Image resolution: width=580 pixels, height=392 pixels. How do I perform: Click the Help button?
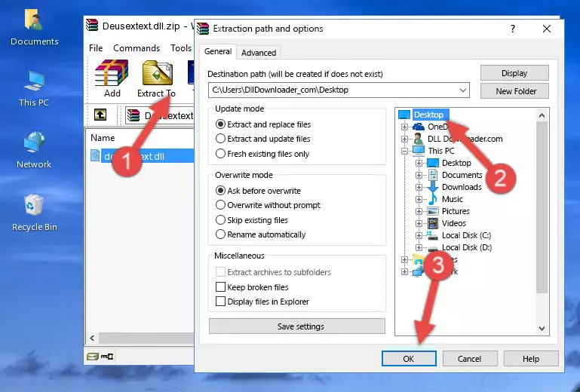(x=530, y=359)
